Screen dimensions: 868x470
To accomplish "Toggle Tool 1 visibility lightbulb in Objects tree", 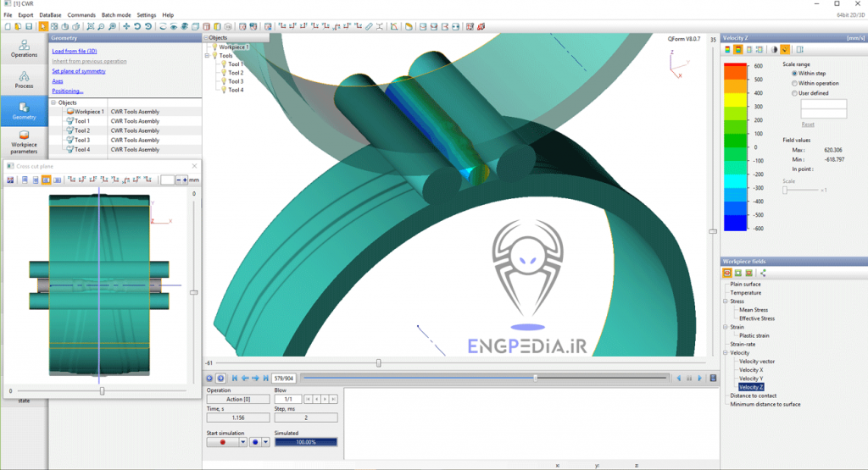I will point(223,64).
